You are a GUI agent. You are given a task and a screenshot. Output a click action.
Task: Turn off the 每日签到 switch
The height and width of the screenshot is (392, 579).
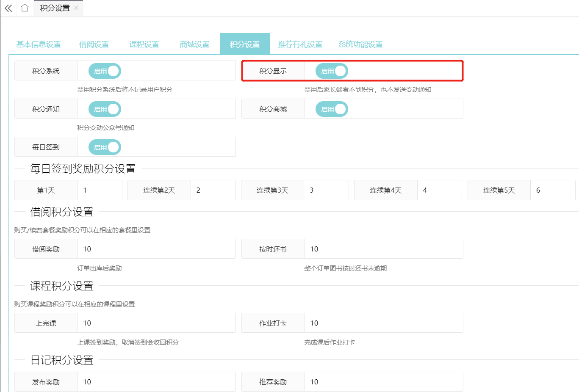click(x=105, y=147)
